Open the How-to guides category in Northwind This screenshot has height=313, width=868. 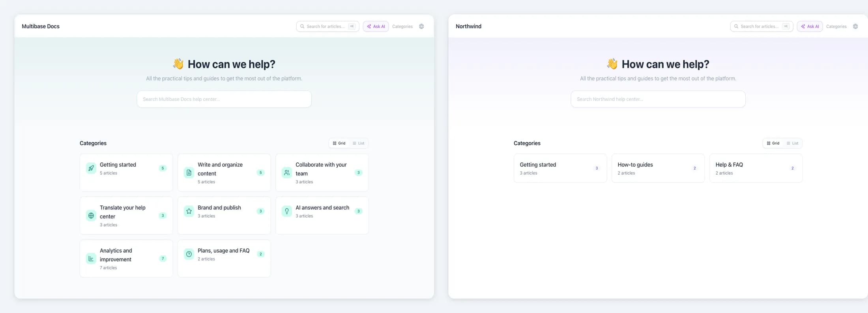658,168
